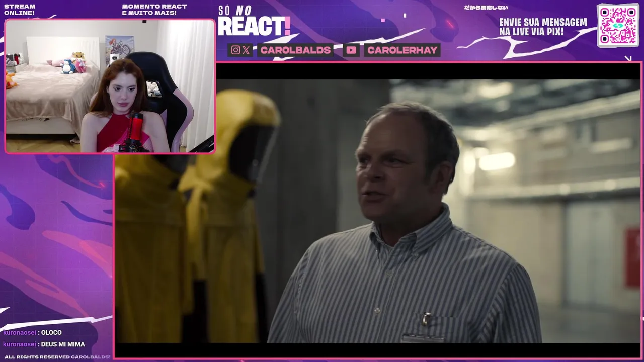Click the PIX QR code
The image size is (644, 362).
pos(618,25)
